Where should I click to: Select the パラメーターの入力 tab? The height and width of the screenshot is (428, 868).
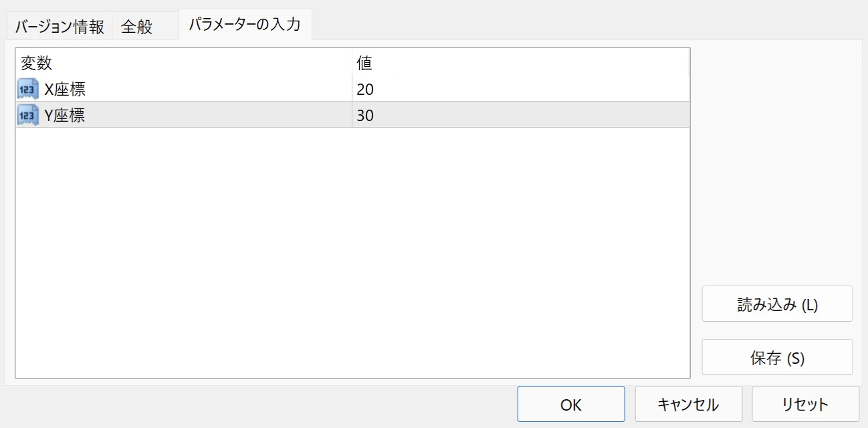click(244, 25)
